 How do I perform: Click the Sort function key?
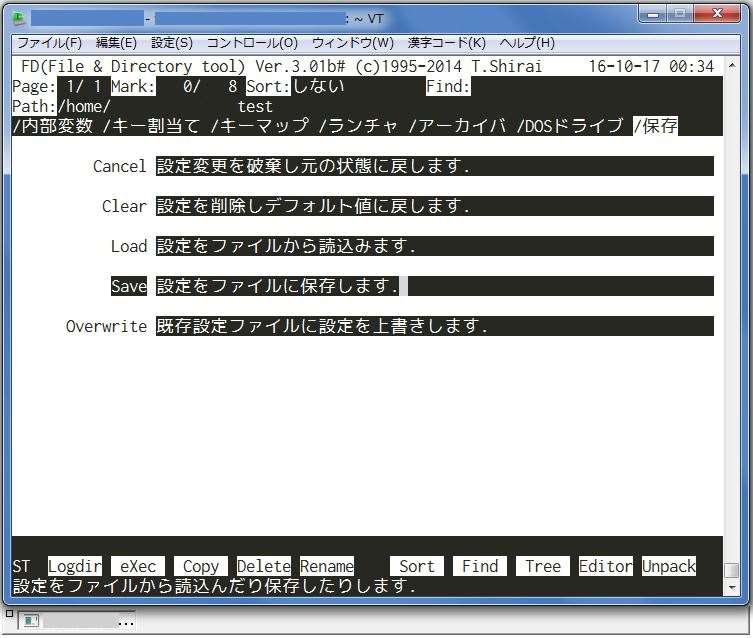[x=417, y=566]
